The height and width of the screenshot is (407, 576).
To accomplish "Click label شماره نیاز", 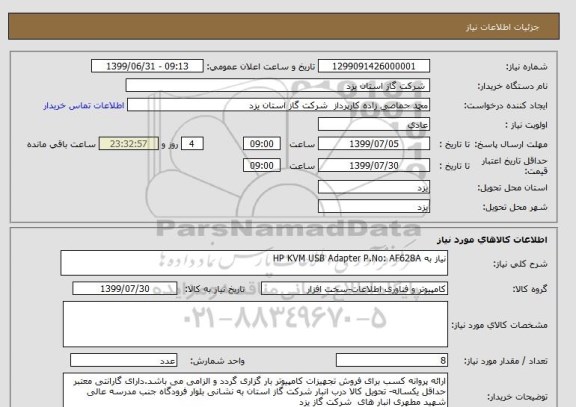I will click(x=526, y=67).
